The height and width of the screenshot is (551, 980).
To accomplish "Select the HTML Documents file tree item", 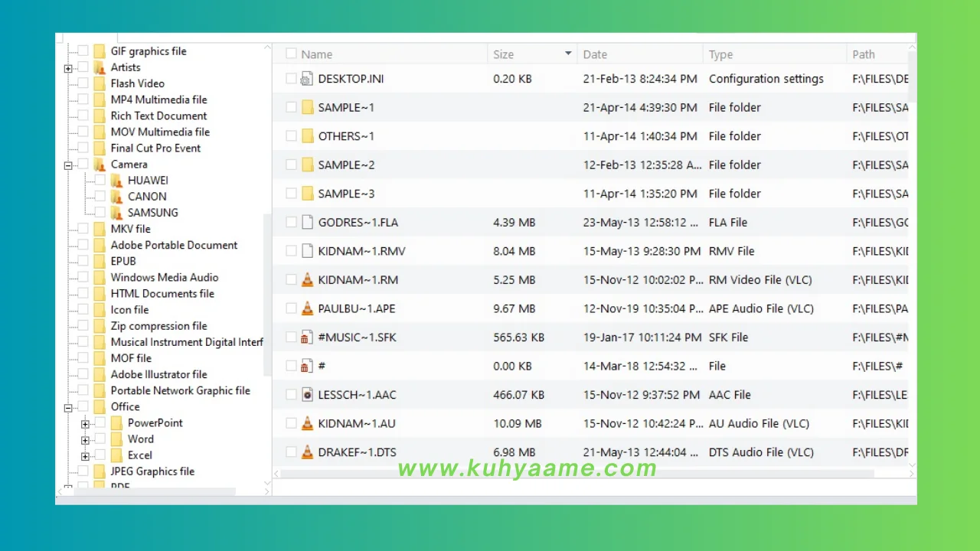I will 162,293.
